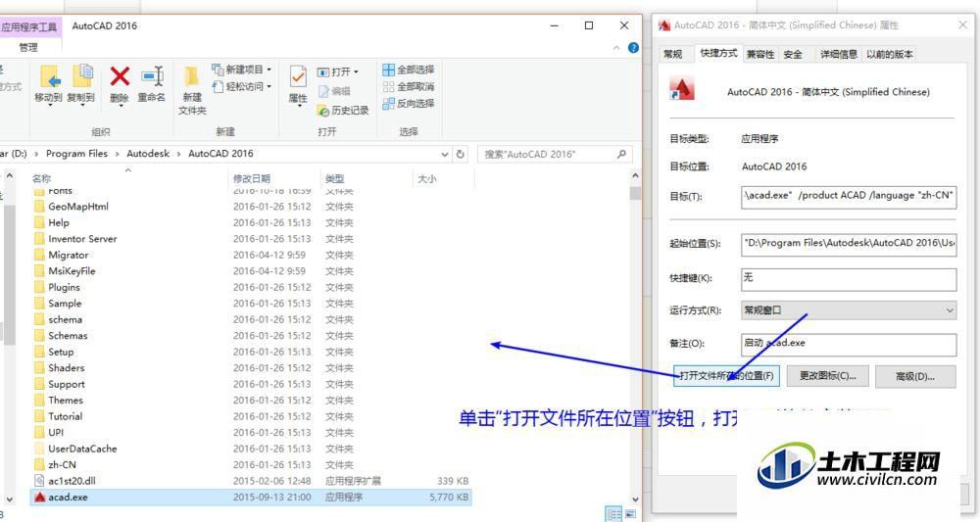The height and width of the screenshot is (522, 980).
Task: Click the refresh icon beside address bar
Action: 461,154
